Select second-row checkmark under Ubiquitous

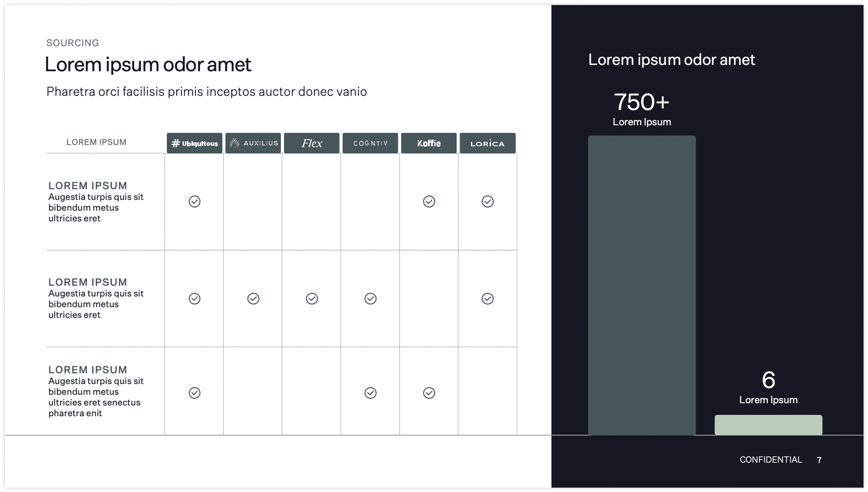[x=195, y=299]
